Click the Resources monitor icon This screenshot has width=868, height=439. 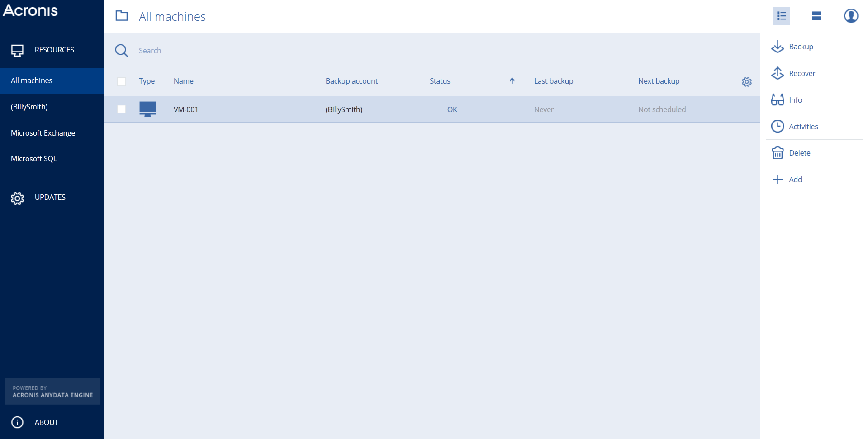click(17, 50)
